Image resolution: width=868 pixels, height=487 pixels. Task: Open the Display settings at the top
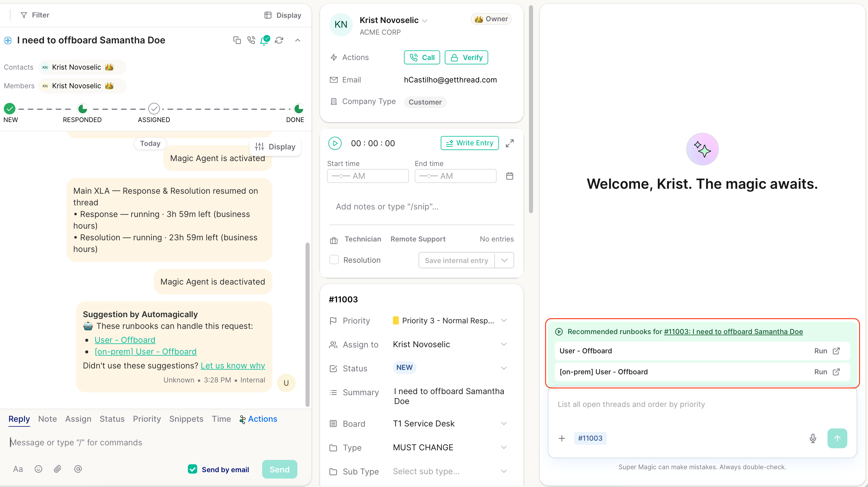pyautogui.click(x=283, y=15)
